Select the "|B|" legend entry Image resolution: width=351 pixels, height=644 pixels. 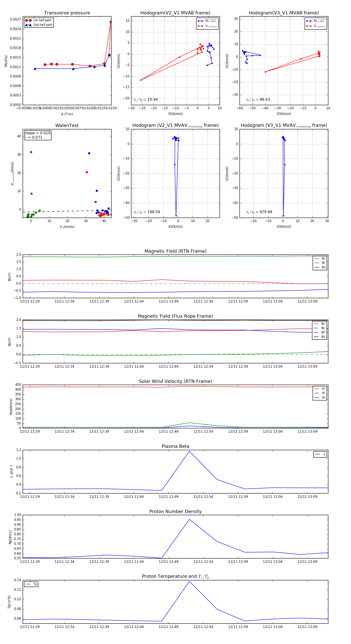click(x=320, y=337)
